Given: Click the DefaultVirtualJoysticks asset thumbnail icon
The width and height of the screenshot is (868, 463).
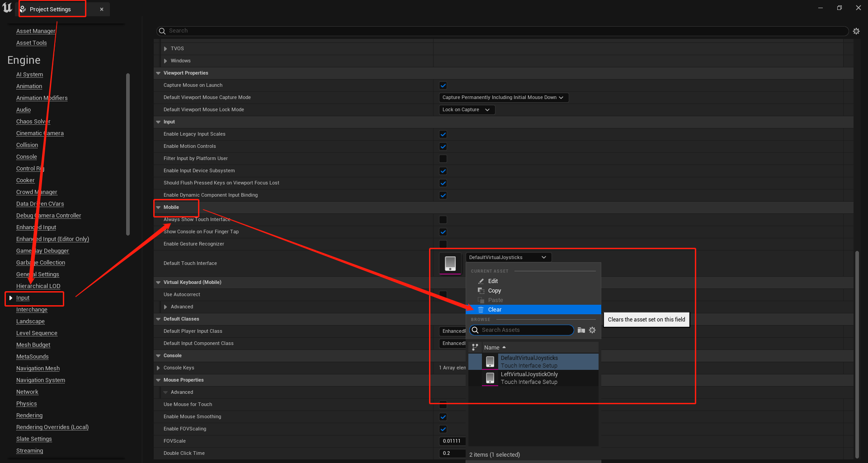Looking at the screenshot, I should pyautogui.click(x=490, y=362).
